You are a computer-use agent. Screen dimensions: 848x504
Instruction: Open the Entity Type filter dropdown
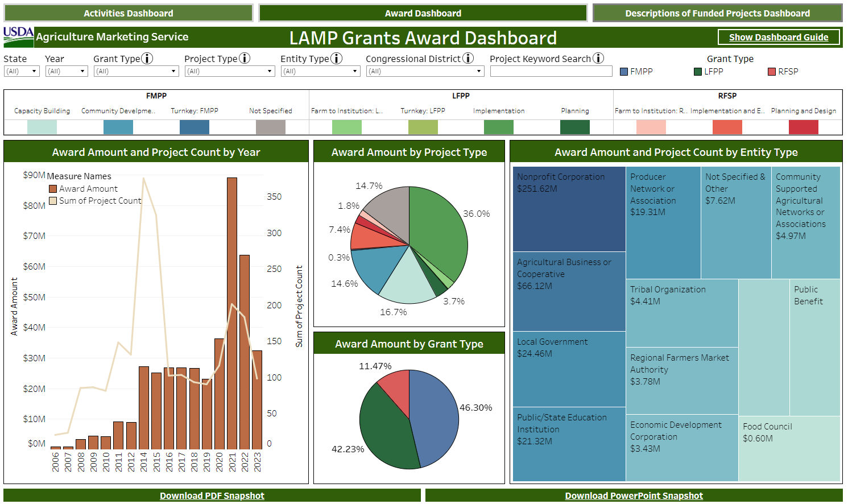[320, 71]
